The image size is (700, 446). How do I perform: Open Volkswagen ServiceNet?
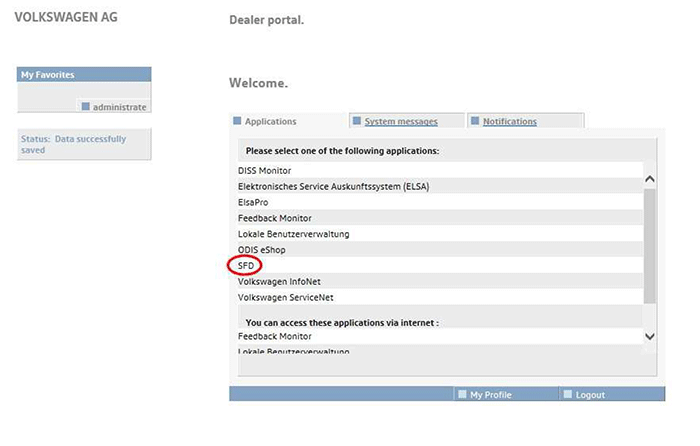point(286,298)
